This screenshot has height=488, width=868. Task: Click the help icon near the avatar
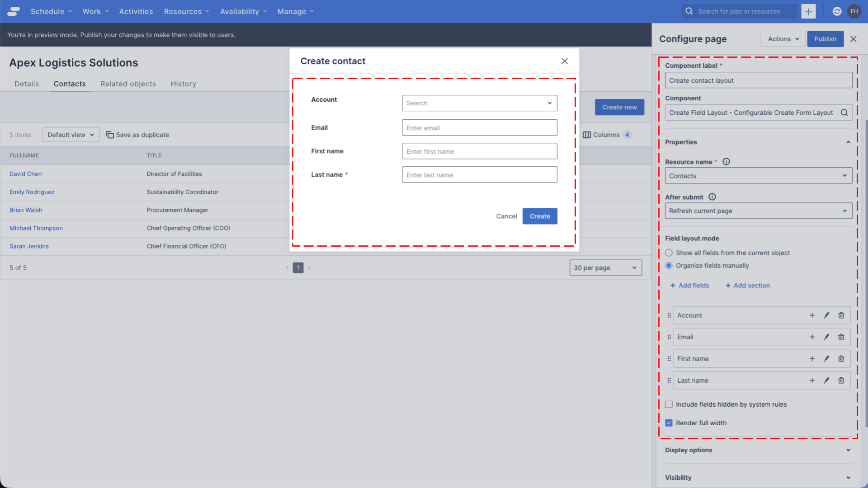click(837, 11)
